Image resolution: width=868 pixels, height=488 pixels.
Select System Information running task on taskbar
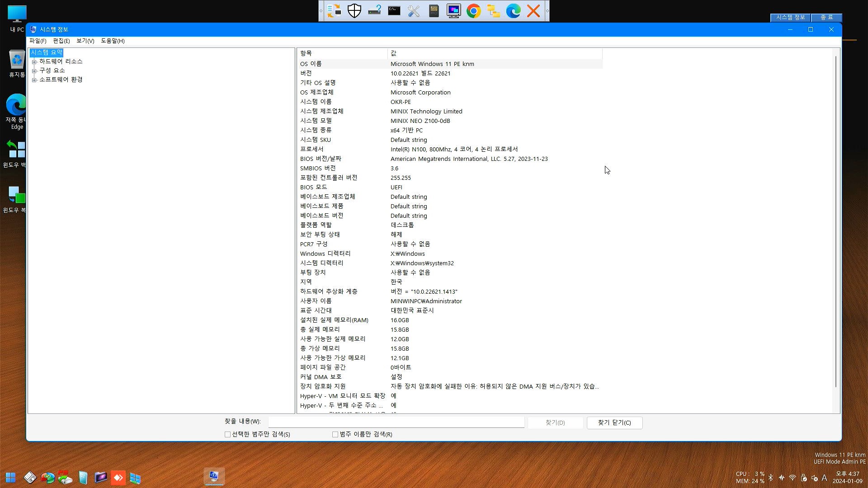214,477
